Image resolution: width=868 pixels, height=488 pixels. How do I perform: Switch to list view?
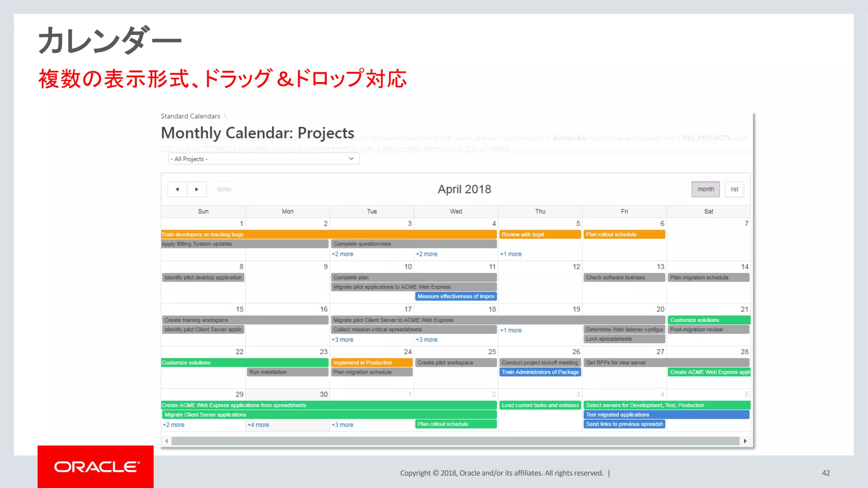(x=734, y=189)
